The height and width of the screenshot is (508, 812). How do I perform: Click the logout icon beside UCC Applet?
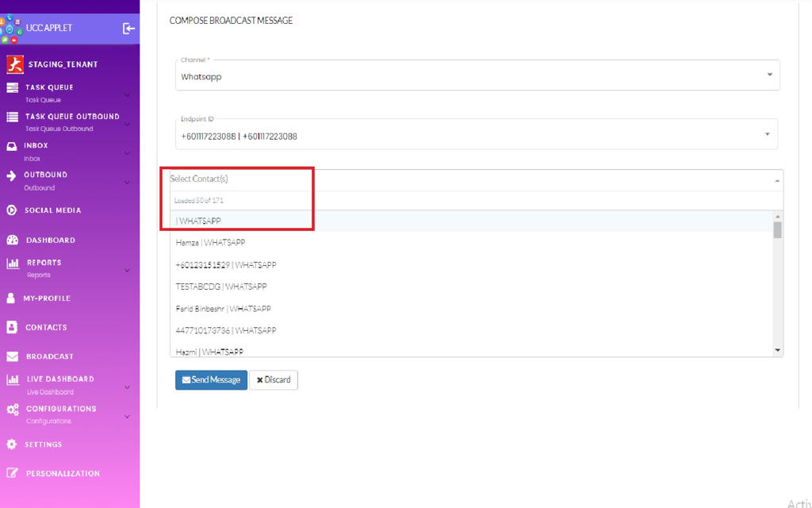128,29
